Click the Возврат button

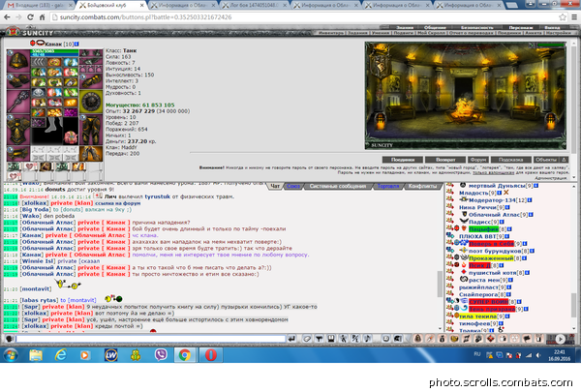click(445, 160)
